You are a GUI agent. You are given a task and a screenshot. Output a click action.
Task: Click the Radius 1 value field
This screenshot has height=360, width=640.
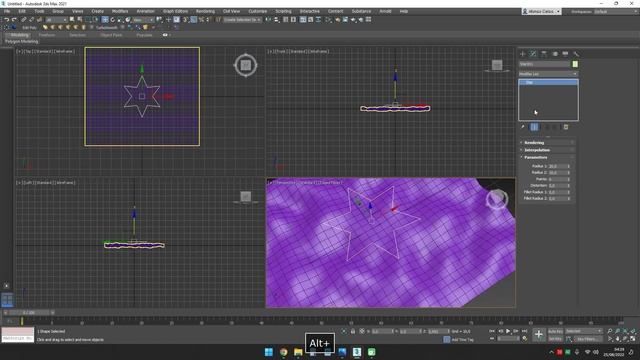pyautogui.click(x=557, y=166)
